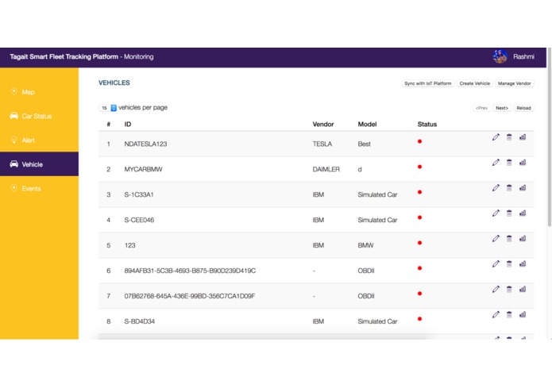Open Alert in the sidebar
This screenshot has height=392, width=552.
pos(39,140)
